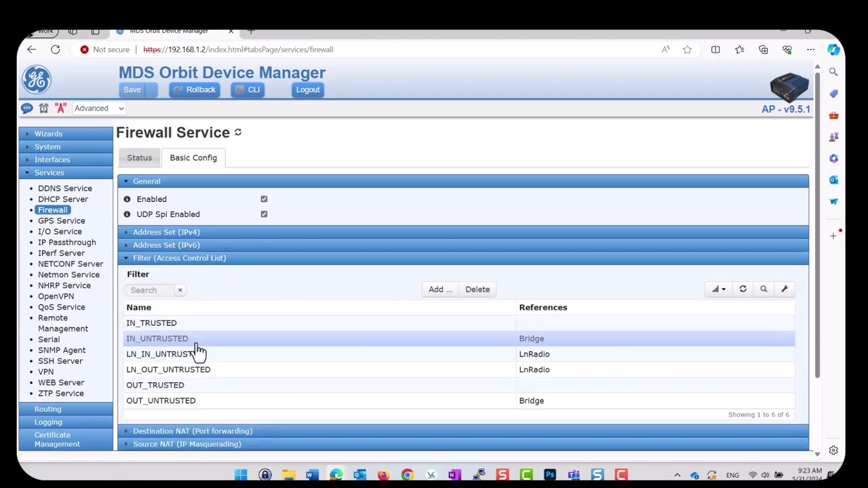Click Add ... filter button
Screen dimensions: 868x488
440,289
